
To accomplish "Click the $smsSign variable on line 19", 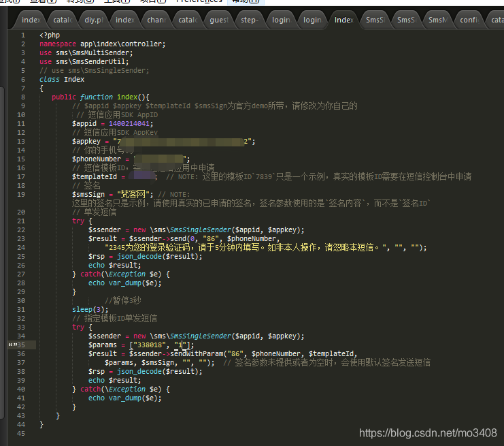I will [x=88, y=194].
